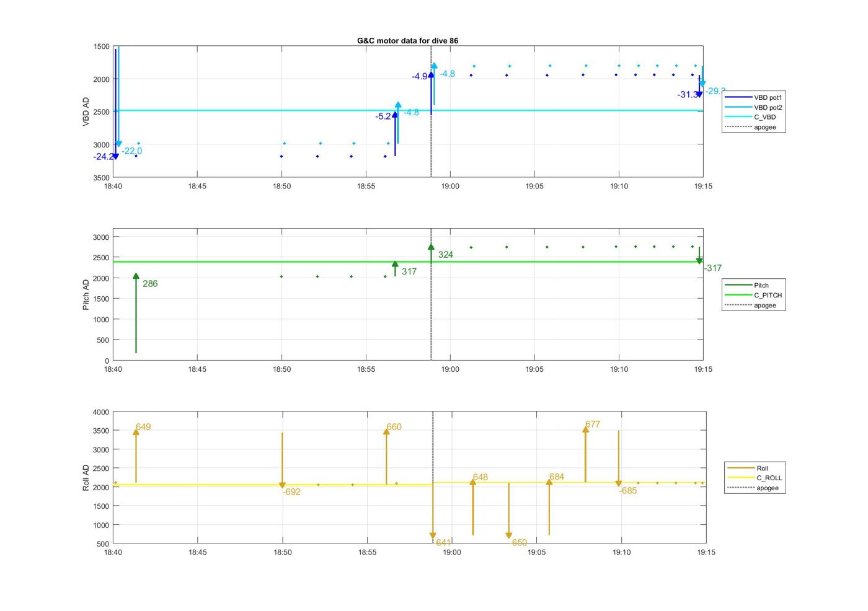
Task: Click the "Pitch AD" y-axis label
Action: (86, 294)
